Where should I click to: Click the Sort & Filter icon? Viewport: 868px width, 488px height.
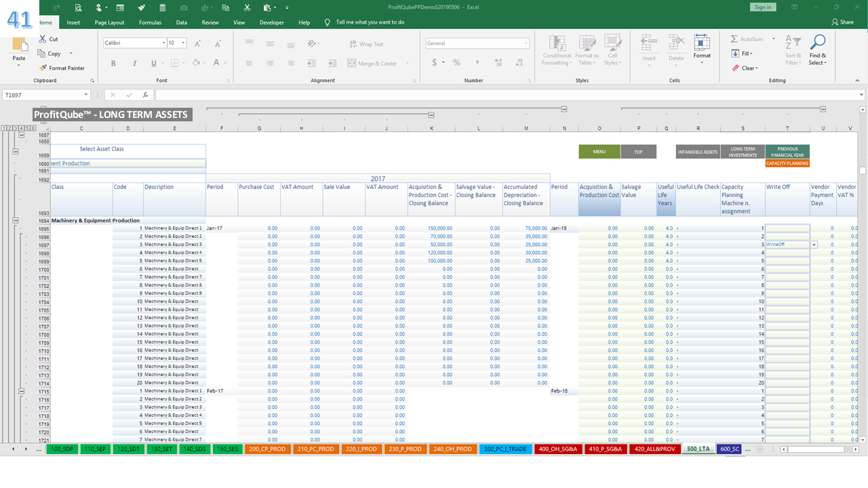pyautogui.click(x=793, y=43)
